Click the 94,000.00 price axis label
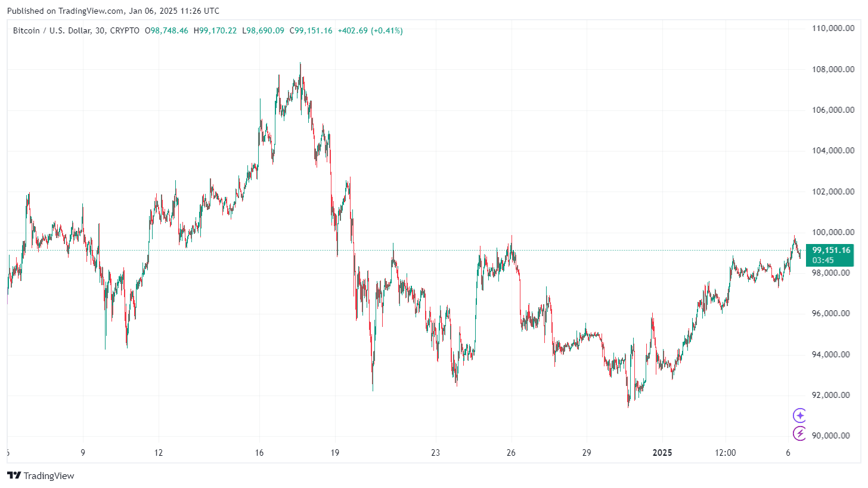868x488 pixels. [x=831, y=354]
